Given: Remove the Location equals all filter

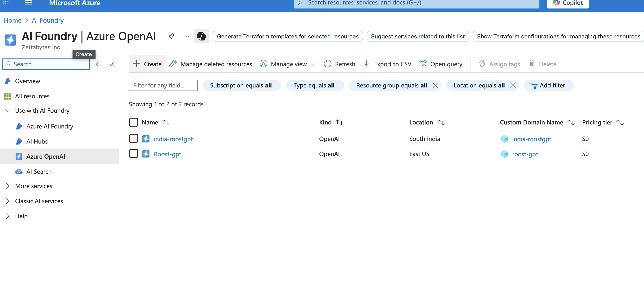Looking at the screenshot, I should pos(513,85).
